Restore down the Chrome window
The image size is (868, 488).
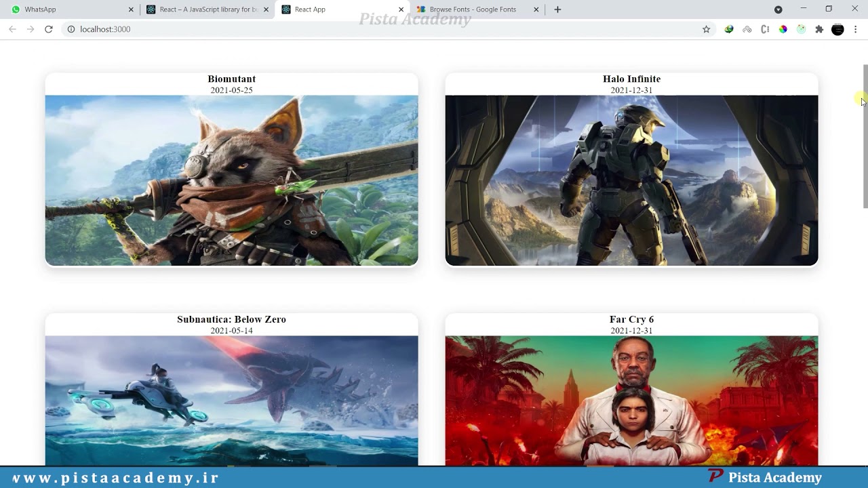[829, 9]
